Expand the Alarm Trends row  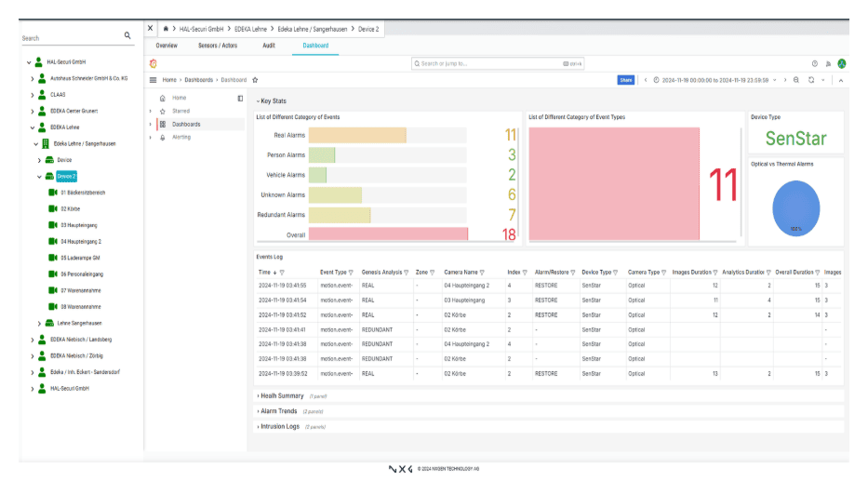pyautogui.click(x=278, y=410)
